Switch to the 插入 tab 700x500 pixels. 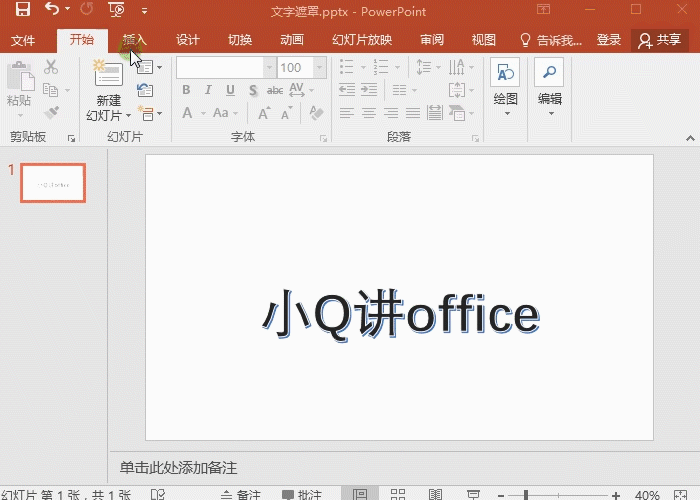134,40
